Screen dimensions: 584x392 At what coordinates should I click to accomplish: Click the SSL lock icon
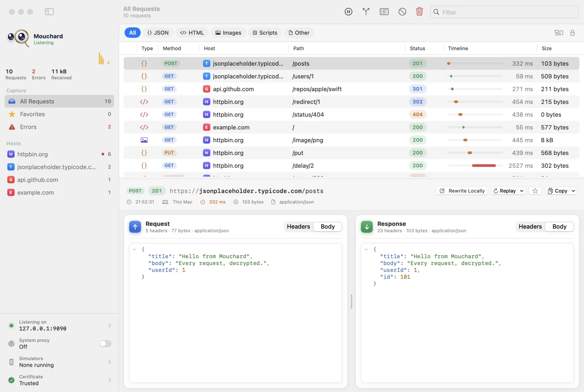click(572, 33)
